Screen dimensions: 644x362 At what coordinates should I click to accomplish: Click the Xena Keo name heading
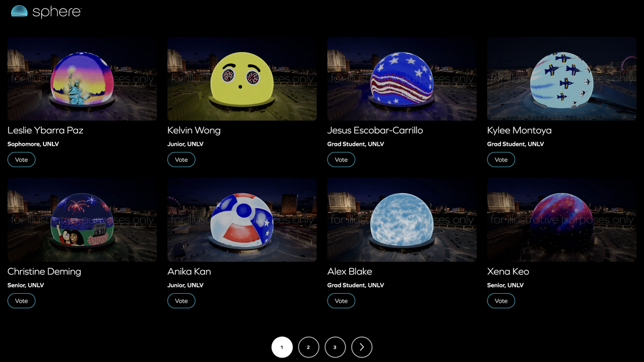[508, 272]
